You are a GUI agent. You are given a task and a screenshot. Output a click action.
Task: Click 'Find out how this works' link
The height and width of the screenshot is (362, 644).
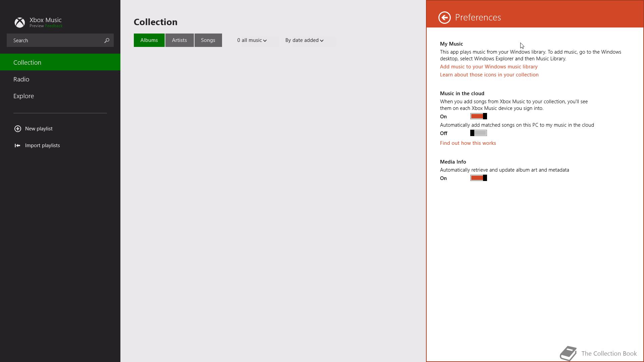468,143
